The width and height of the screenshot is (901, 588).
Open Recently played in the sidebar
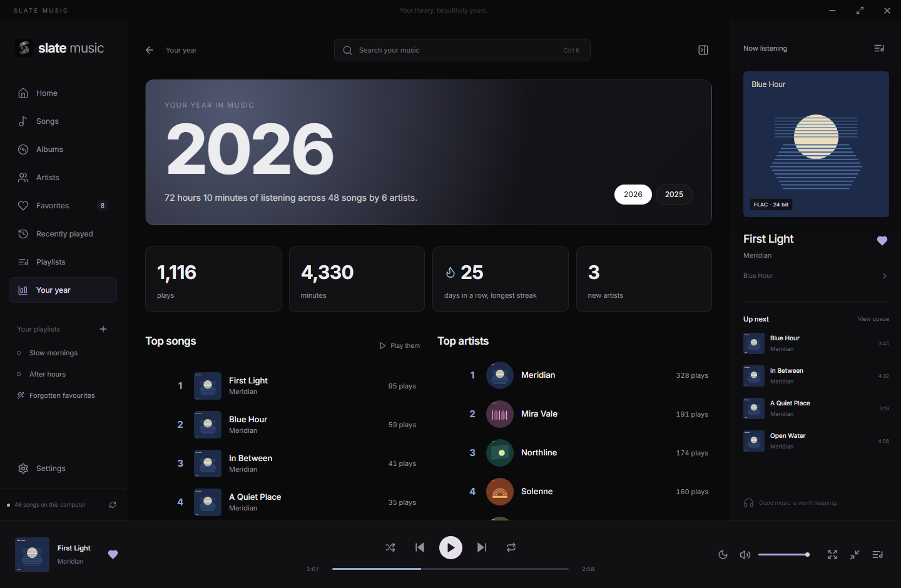pos(63,234)
